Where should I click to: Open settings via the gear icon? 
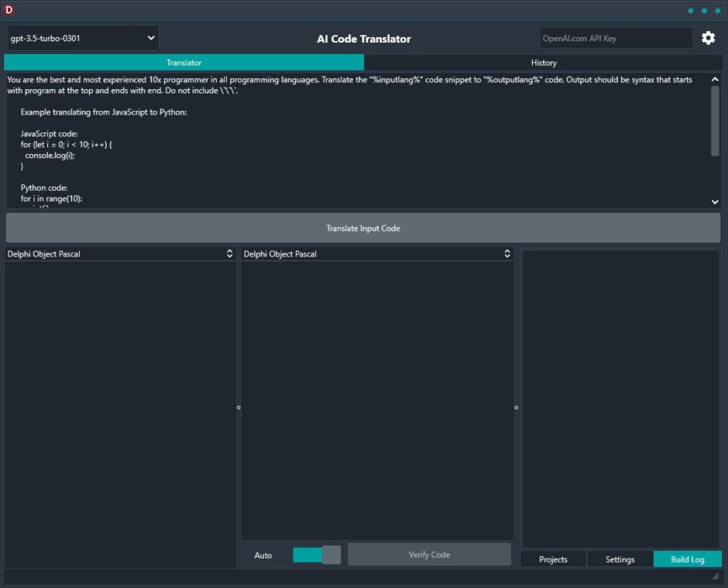coord(708,38)
